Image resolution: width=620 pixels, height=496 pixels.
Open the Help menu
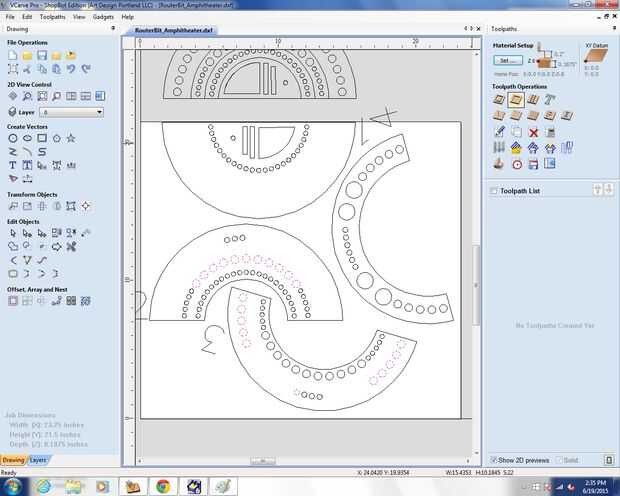[x=128, y=17]
